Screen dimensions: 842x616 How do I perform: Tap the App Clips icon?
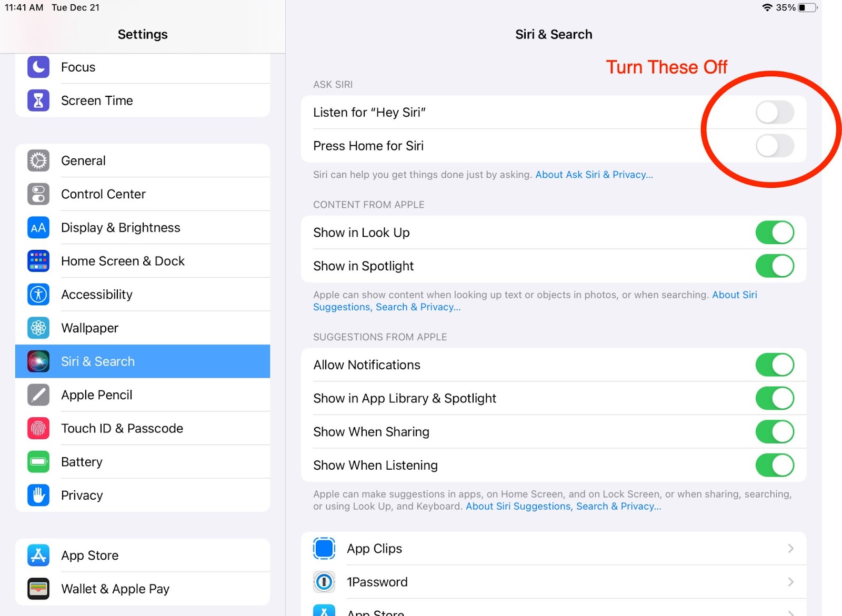pyautogui.click(x=324, y=549)
